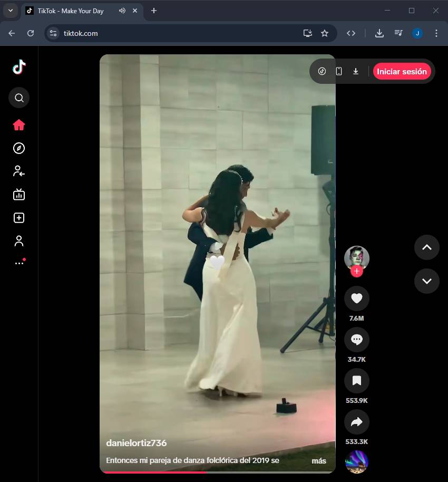The height and width of the screenshot is (482, 448).
Task: Open the LIVE section icon
Action: point(19,195)
